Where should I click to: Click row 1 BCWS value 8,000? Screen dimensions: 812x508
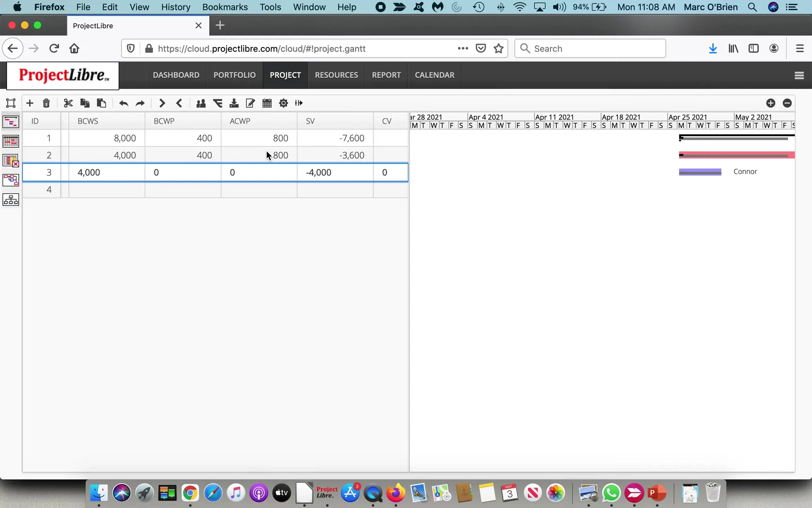pos(107,138)
